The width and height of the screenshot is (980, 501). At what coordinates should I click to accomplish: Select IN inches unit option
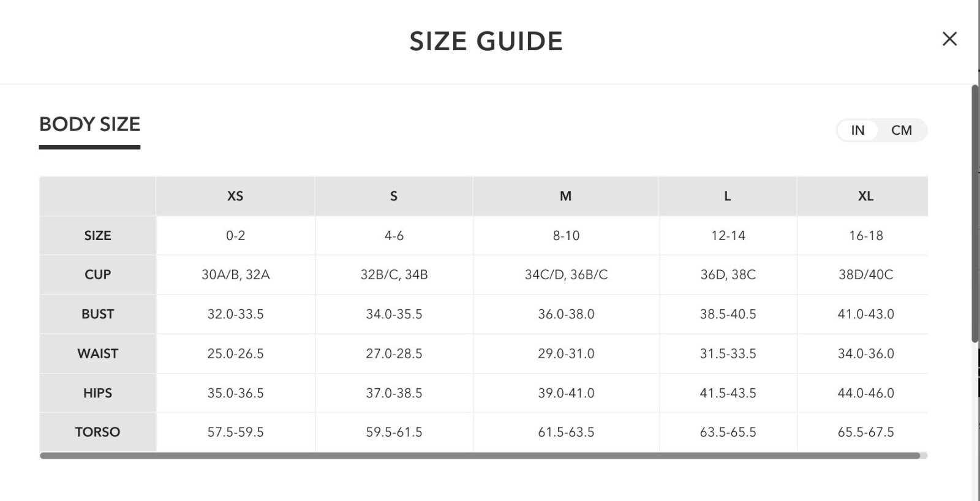pyautogui.click(x=858, y=130)
